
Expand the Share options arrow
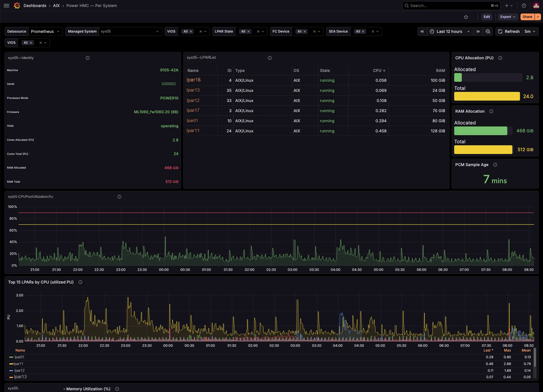[x=538, y=17]
